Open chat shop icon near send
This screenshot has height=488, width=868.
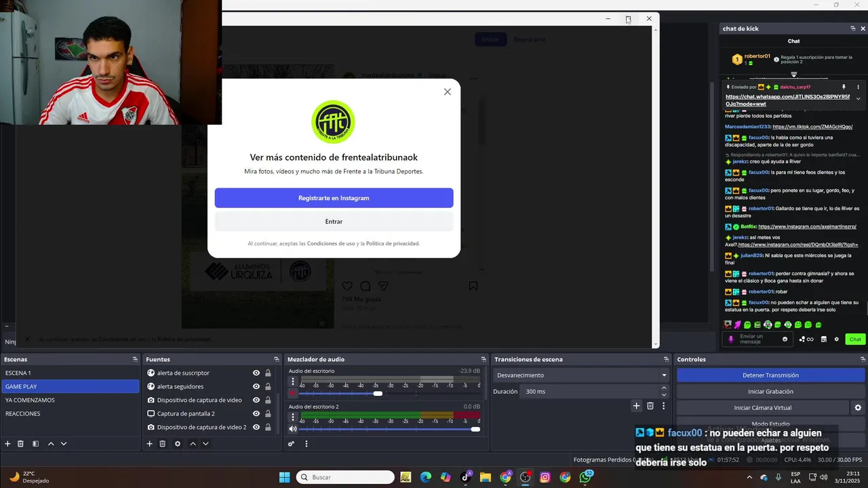pyautogui.click(x=824, y=339)
